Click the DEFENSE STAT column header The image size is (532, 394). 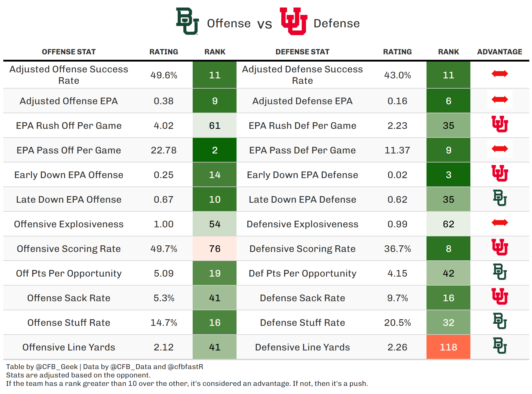click(x=302, y=52)
